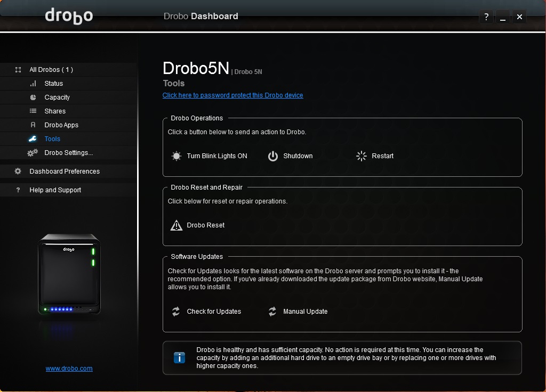Click the Drobo 5N device image
Viewport: 546px width, 392px height.
click(69, 275)
